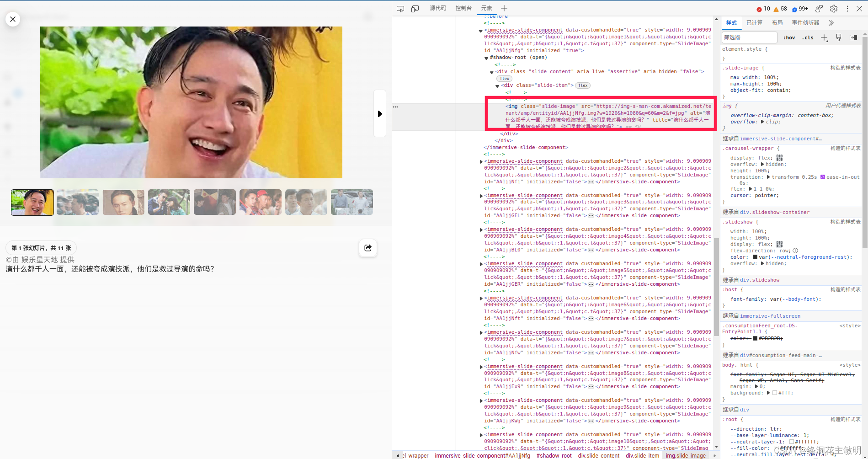Select the eighth slideshow thumbnail
Screen dimensions: 868x459
point(352,202)
